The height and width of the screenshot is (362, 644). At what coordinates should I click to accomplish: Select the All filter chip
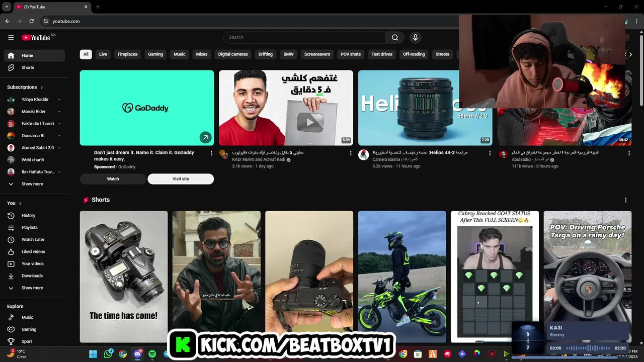86,54
